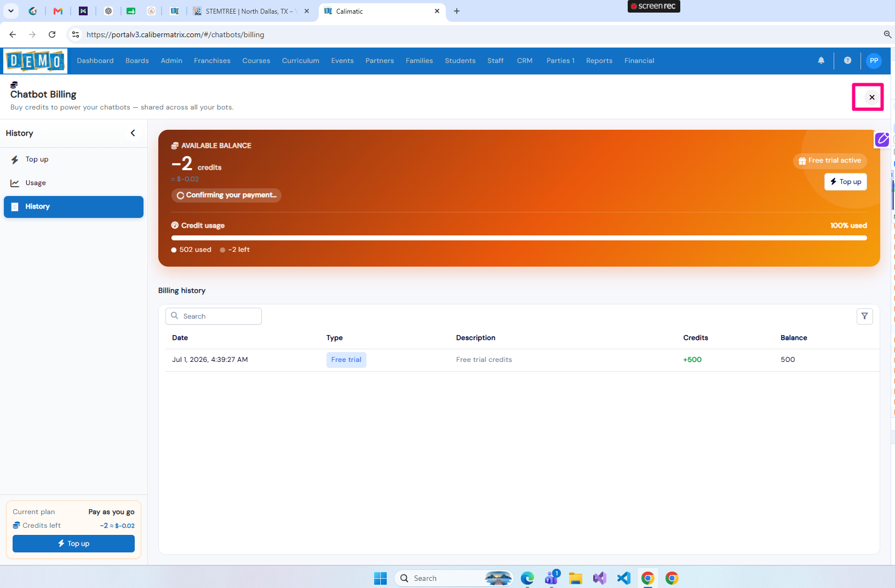Click the Free trial credits description
The height and width of the screenshot is (588, 895).
pyautogui.click(x=484, y=360)
